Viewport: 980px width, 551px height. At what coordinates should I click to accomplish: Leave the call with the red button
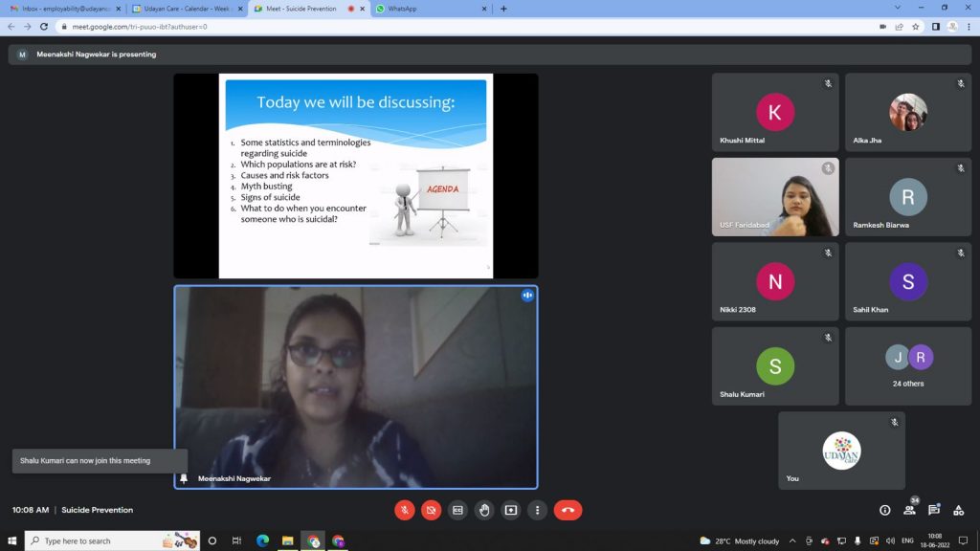click(568, 510)
